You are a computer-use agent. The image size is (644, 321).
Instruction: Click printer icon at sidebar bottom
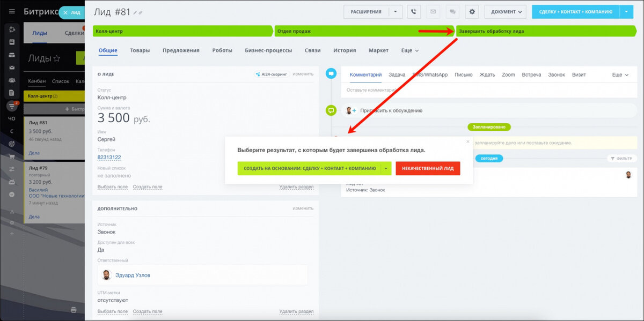tap(74, 310)
